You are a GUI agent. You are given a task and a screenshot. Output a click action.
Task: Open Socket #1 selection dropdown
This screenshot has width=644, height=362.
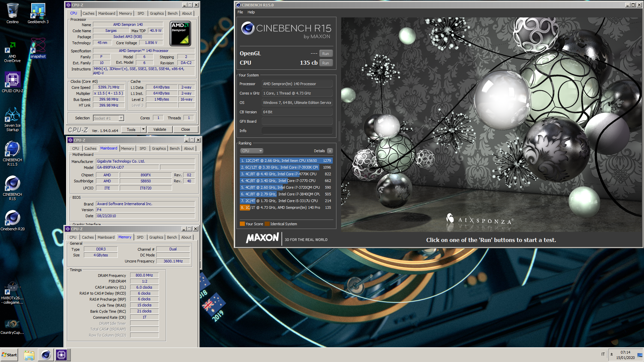108,118
